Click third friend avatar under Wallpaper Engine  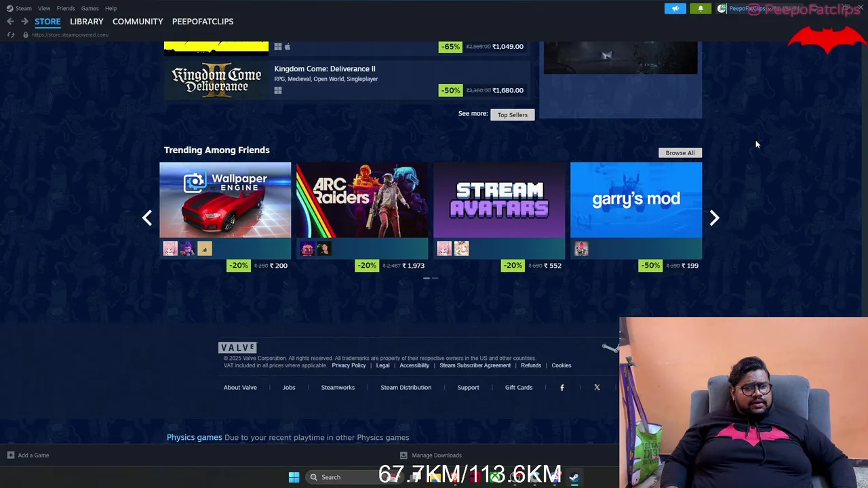point(205,249)
